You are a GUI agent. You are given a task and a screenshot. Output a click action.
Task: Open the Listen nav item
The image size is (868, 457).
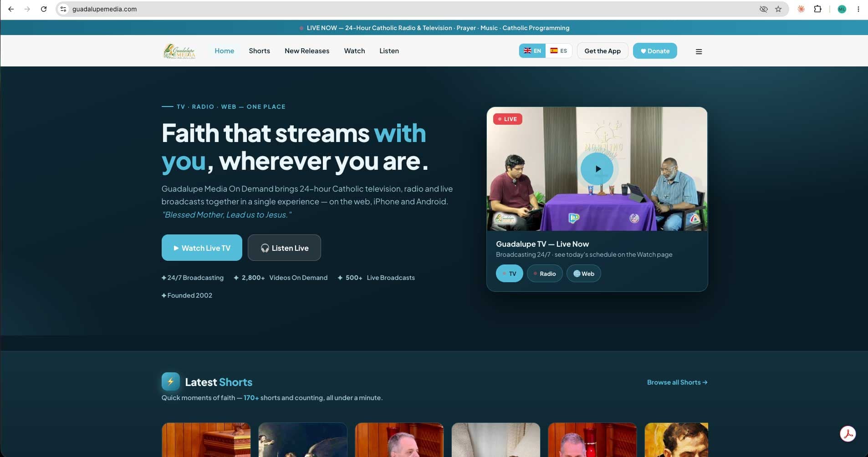(x=389, y=51)
